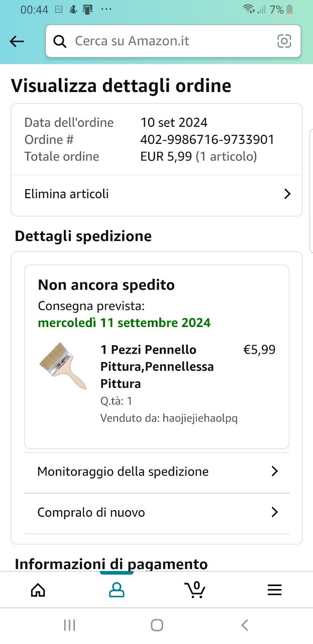This screenshot has height=644, width=313.
Task: Tap Android home navigation button
Action: (157, 625)
